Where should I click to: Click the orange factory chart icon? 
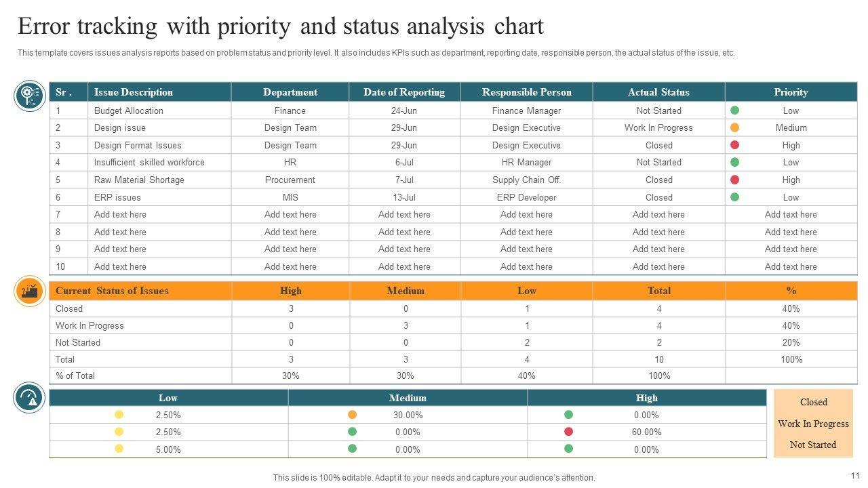[x=29, y=291]
